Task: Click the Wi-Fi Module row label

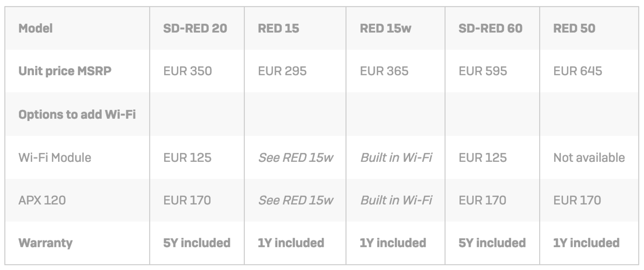Action: tap(55, 158)
